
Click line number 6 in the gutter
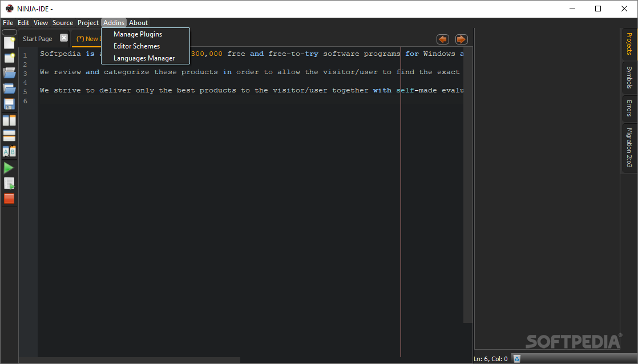[x=25, y=101]
